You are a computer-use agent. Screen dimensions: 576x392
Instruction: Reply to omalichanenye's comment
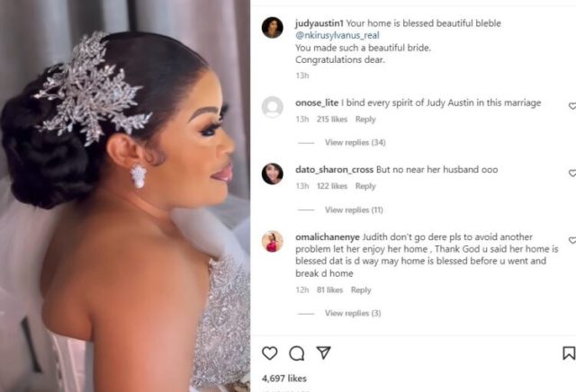(361, 290)
